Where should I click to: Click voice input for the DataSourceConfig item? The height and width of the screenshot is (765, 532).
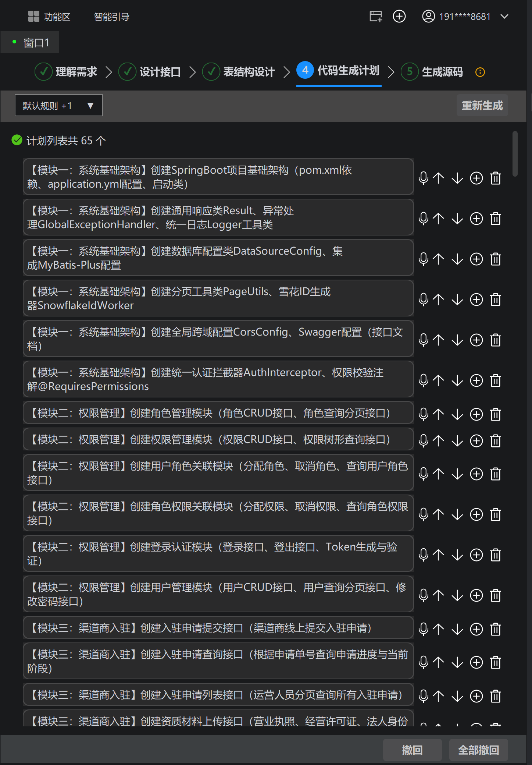click(424, 259)
